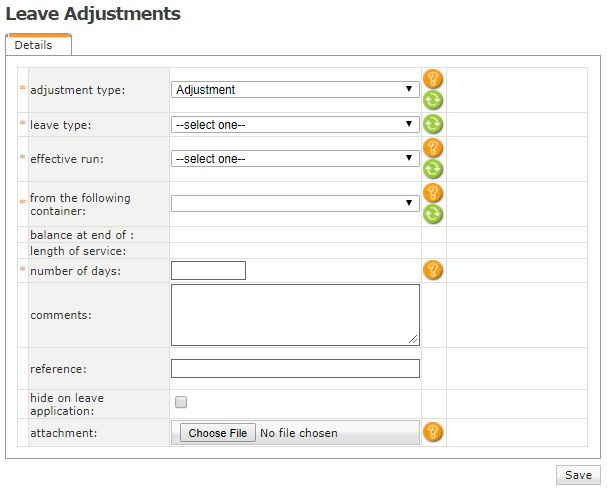Open the adjustment type dropdown
607x491 pixels.
295,89
